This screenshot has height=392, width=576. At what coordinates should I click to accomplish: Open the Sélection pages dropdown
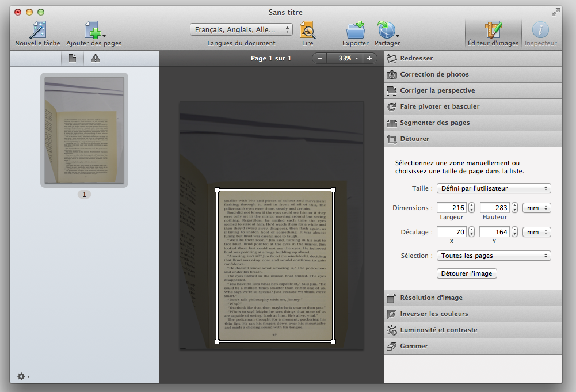pyautogui.click(x=494, y=256)
